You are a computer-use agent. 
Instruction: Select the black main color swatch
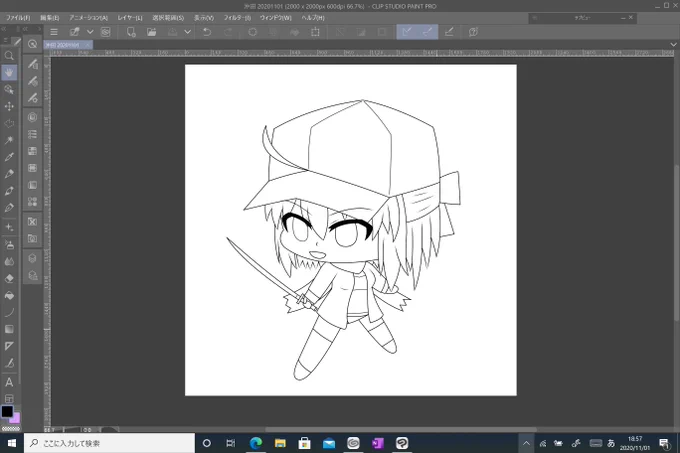point(7,411)
